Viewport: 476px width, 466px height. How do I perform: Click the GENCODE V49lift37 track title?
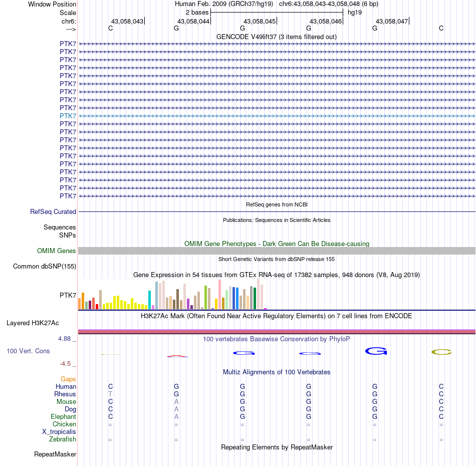click(x=276, y=37)
